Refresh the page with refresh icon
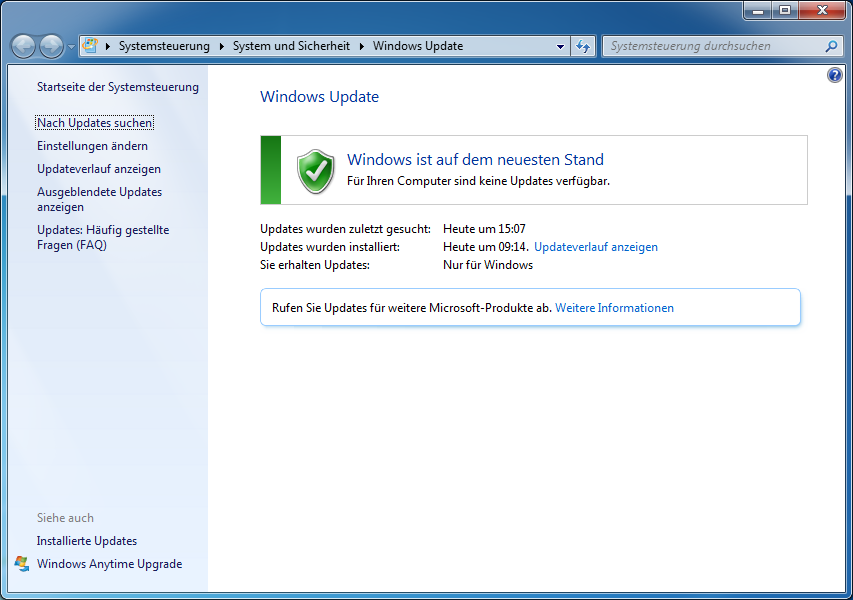The image size is (853, 600). coord(583,47)
